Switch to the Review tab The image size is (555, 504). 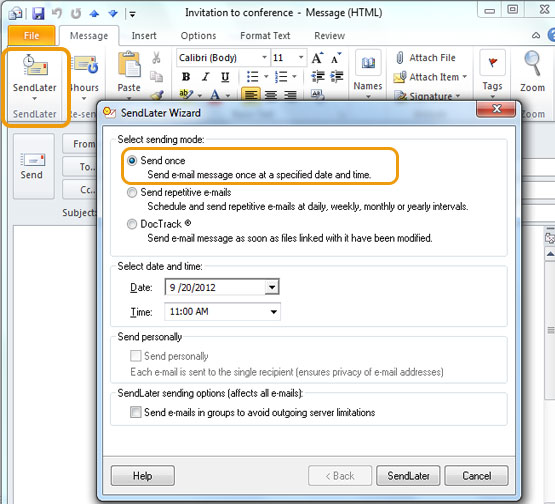pos(330,36)
